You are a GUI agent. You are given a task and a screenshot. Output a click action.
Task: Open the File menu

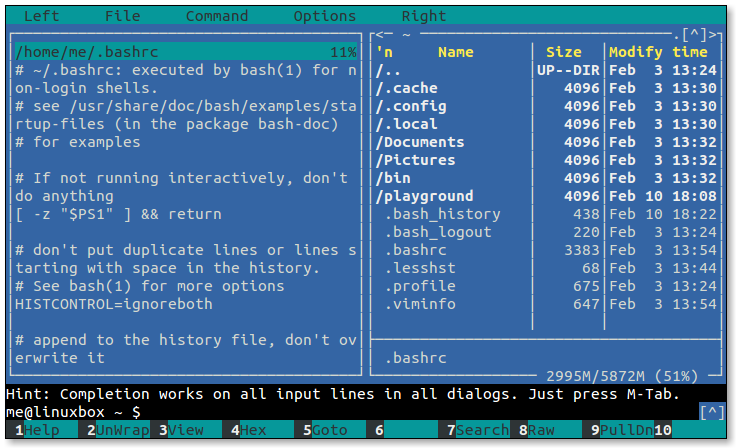coord(122,16)
